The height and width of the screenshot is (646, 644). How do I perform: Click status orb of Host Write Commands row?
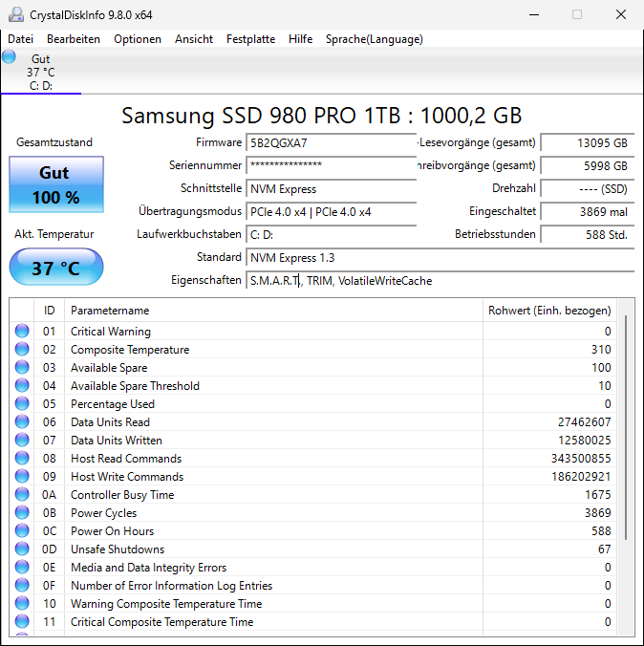click(x=22, y=476)
